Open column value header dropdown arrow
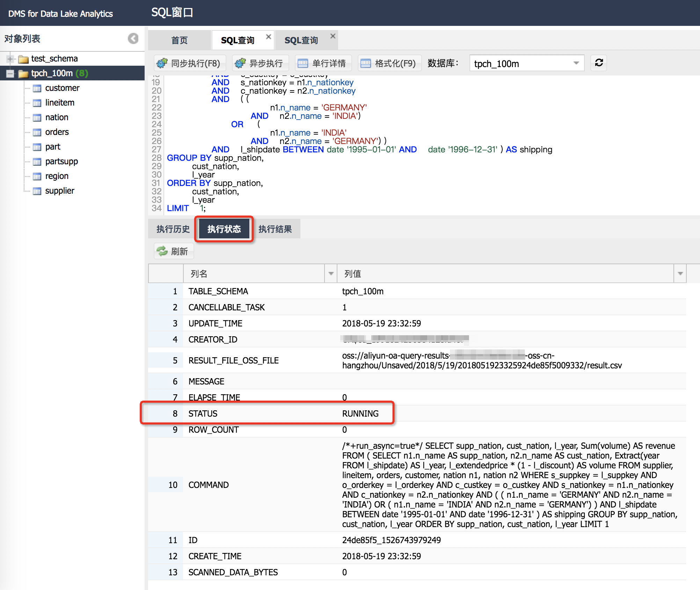The height and width of the screenshot is (590, 700). [680, 273]
